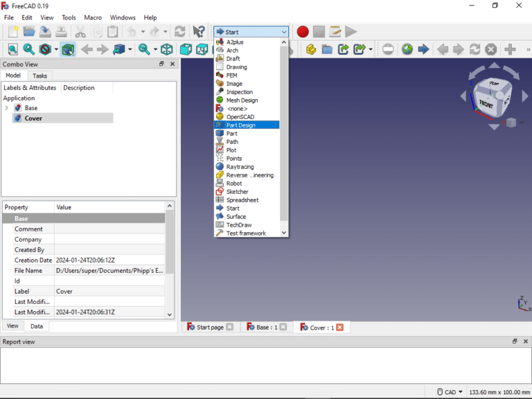Choose Sketcher workbench in the list
532x399 pixels.
click(247, 192)
